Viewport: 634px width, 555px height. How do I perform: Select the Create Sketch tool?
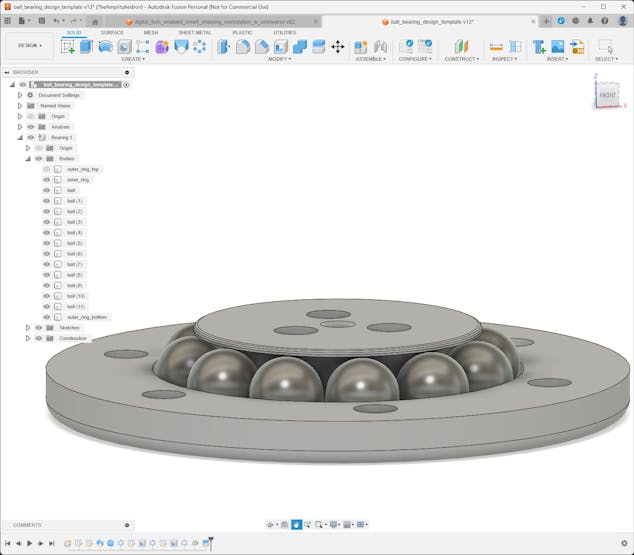click(x=68, y=46)
